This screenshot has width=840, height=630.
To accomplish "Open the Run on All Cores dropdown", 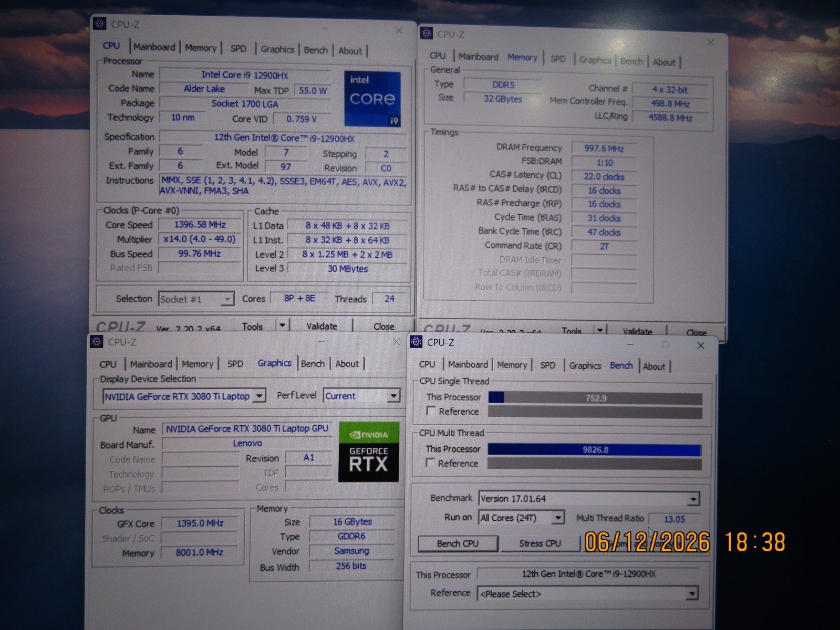I will [521, 518].
